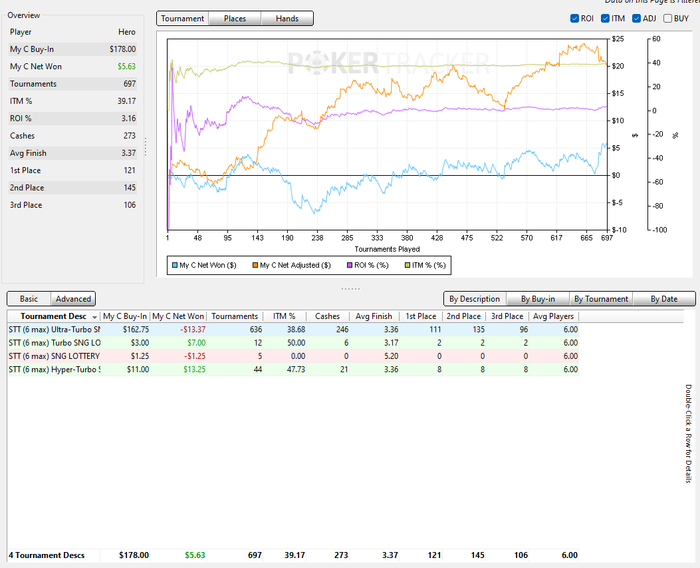Sort by Cashes column header
Image resolution: width=700 pixels, height=568 pixels.
tap(327, 316)
